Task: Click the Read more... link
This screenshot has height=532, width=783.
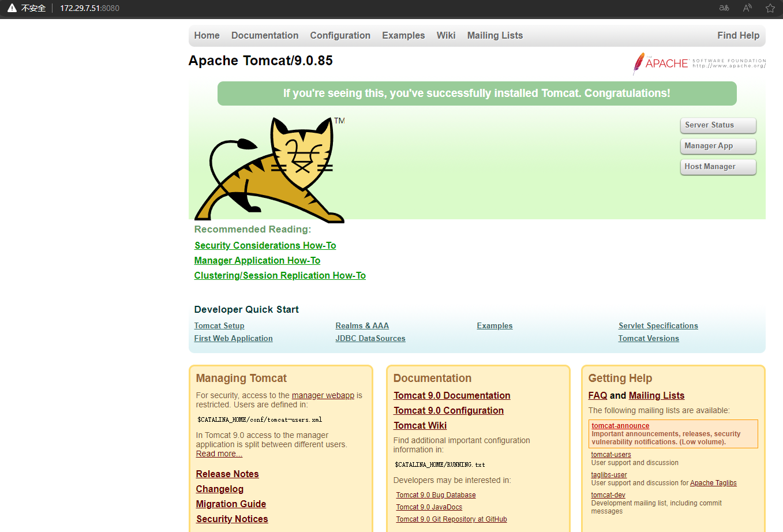Action: tap(219, 454)
